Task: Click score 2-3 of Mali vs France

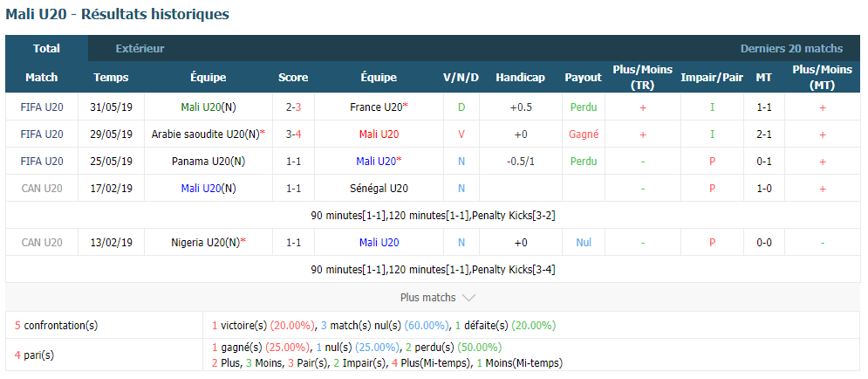Action: coord(293,107)
